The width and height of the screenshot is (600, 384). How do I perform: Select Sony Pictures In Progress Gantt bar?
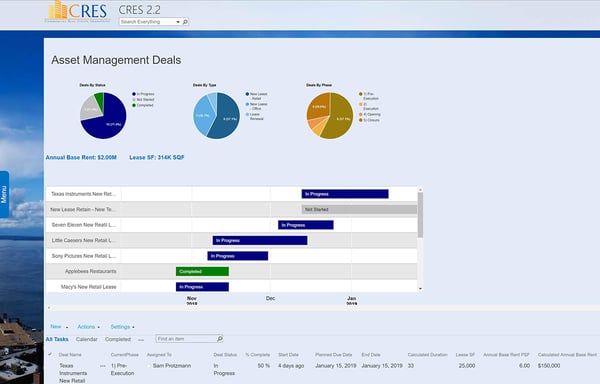click(238, 256)
